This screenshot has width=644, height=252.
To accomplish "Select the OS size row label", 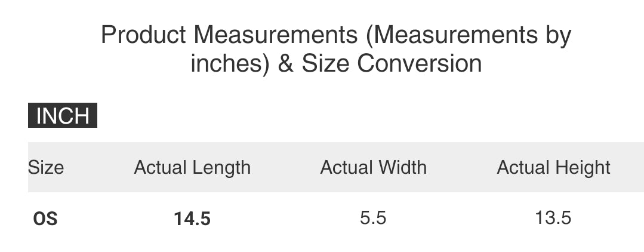I will coord(45,219).
